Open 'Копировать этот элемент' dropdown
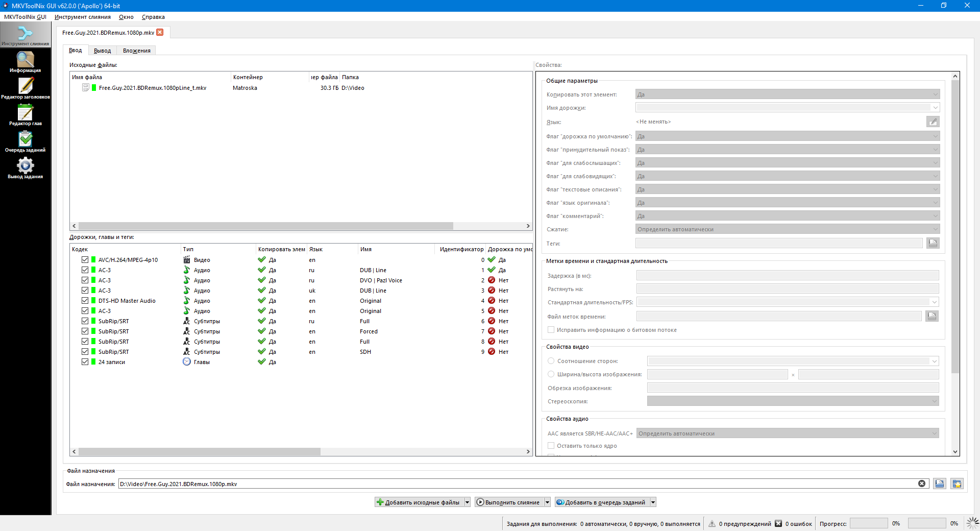Image resolution: width=980 pixels, height=531 pixels. (788, 94)
